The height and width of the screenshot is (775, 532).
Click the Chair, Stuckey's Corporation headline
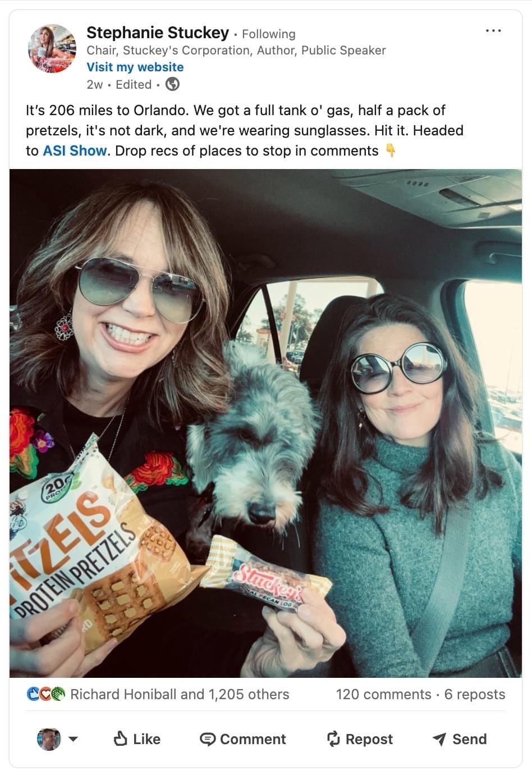[x=236, y=50]
